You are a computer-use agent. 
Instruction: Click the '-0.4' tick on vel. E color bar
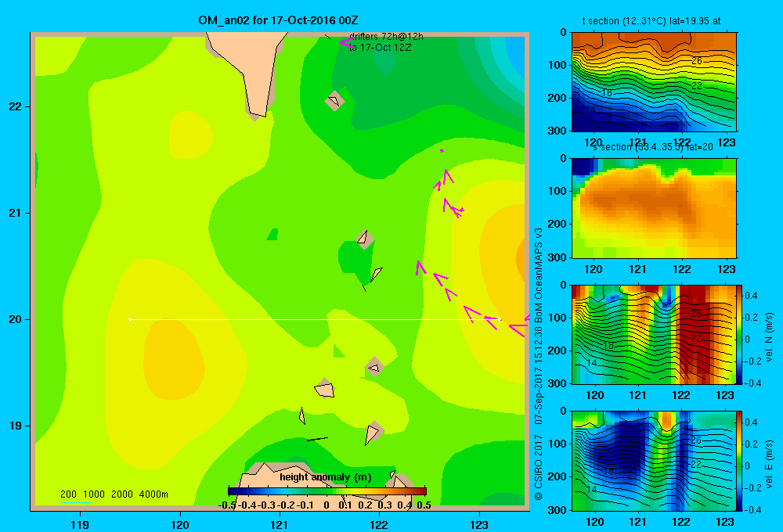click(x=753, y=509)
